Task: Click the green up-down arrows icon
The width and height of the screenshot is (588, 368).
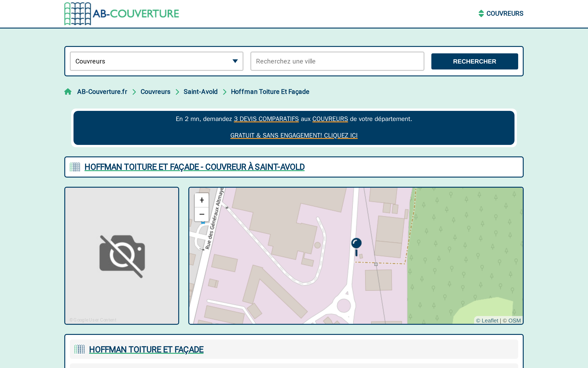Action: [481, 13]
